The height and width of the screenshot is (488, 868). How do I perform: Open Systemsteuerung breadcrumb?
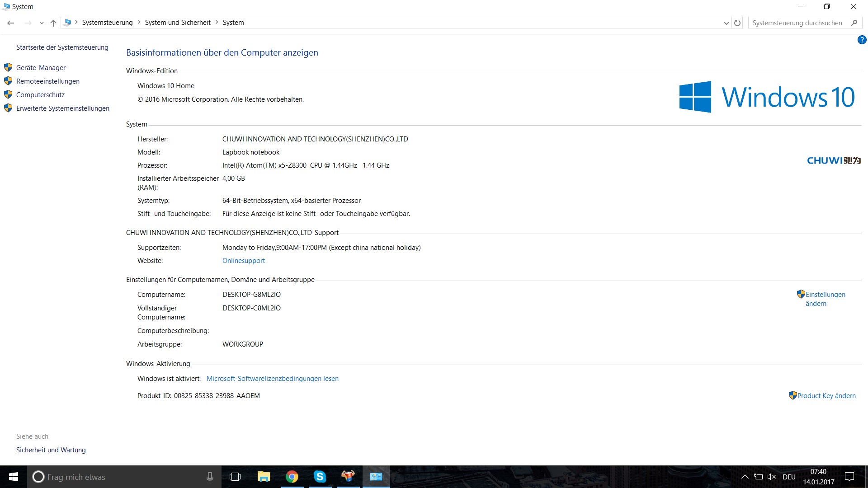click(107, 23)
